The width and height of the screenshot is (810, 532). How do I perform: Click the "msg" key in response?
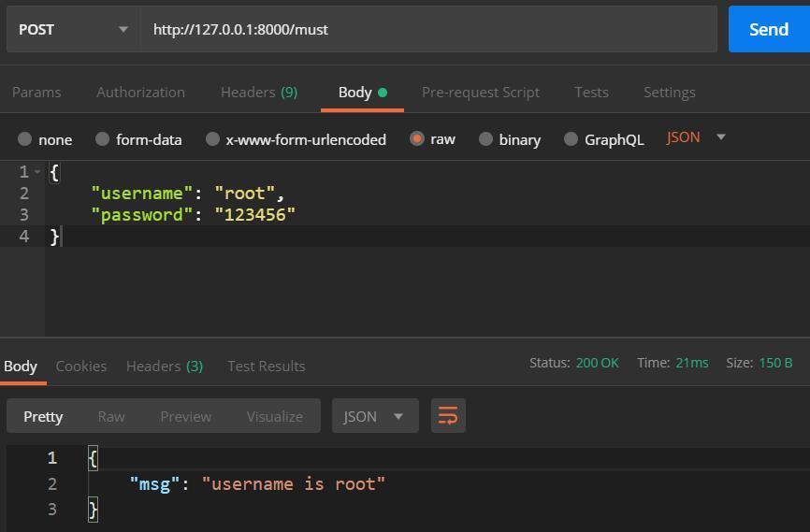(x=154, y=484)
